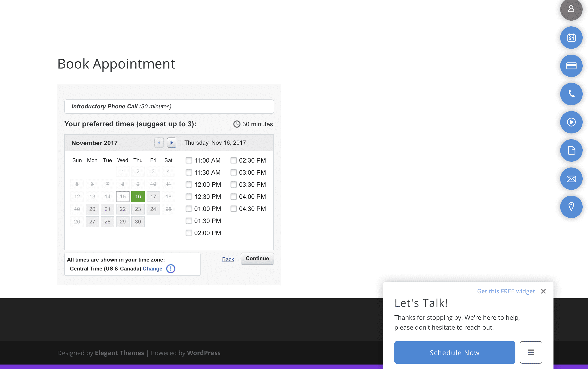Select November 20 on the calendar
This screenshot has width=588, height=369.
(92, 209)
